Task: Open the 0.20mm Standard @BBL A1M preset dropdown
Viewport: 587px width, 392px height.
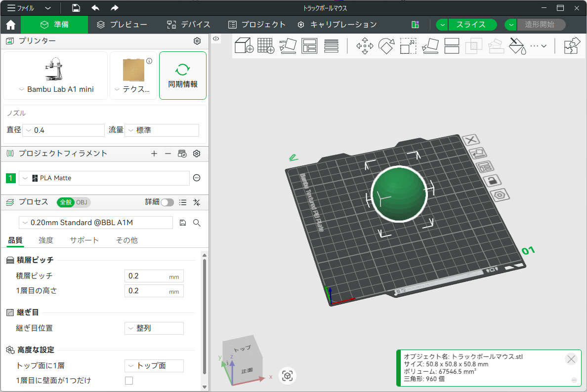Action: [96, 223]
